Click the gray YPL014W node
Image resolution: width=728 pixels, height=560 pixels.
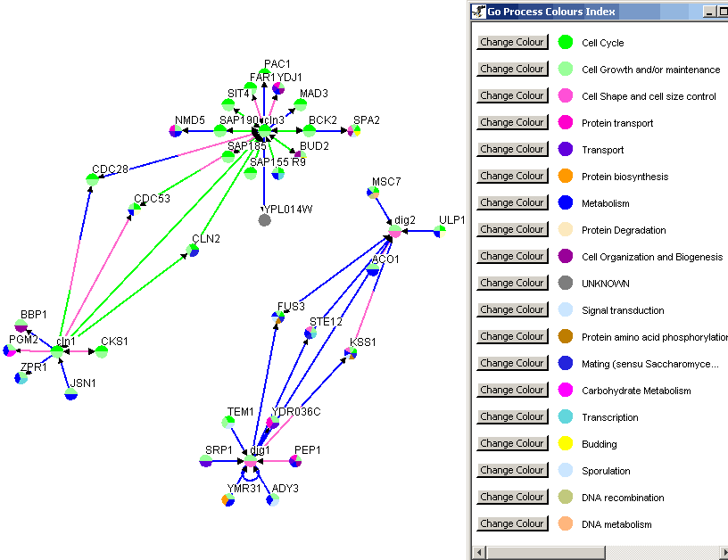tap(264, 219)
